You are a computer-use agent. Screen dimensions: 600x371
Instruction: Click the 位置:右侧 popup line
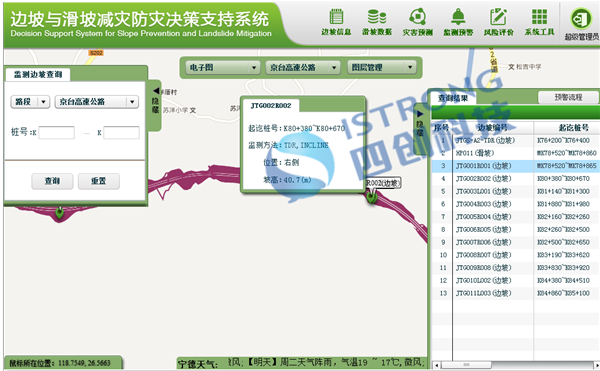pyautogui.click(x=281, y=163)
